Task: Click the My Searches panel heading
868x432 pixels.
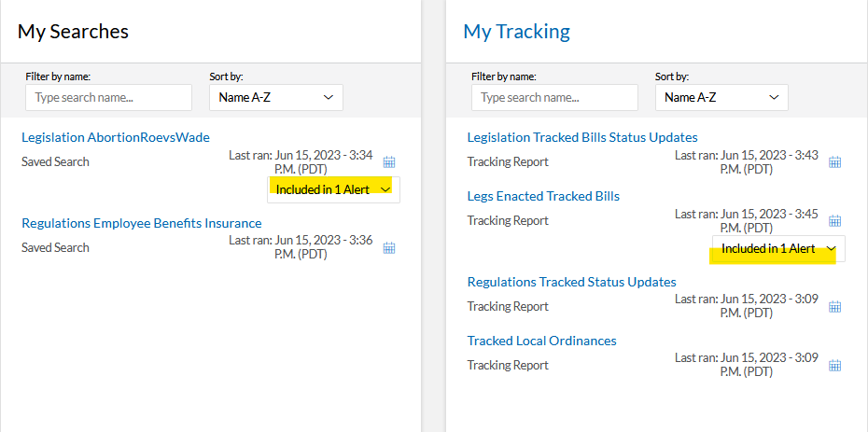Action: [x=73, y=32]
